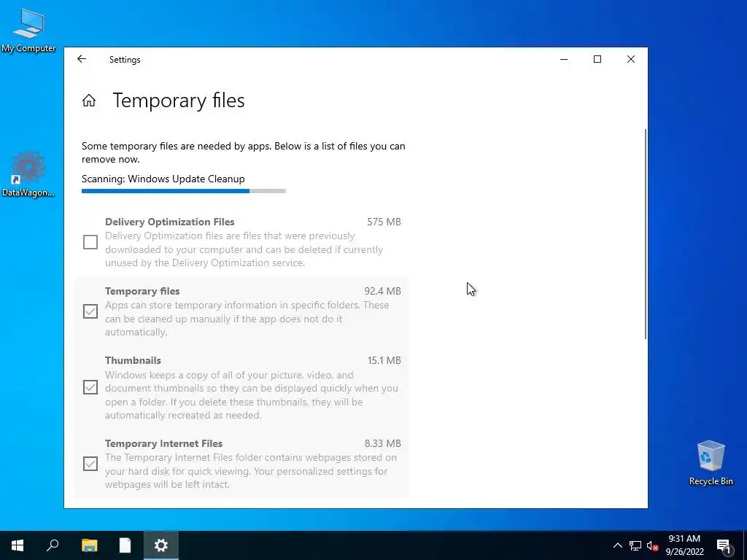The image size is (747, 560).
Task: Open the muted volume tray icon
Action: [652, 545]
